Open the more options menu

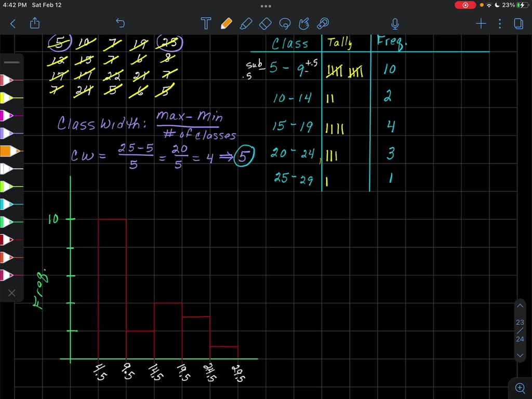pyautogui.click(x=499, y=23)
